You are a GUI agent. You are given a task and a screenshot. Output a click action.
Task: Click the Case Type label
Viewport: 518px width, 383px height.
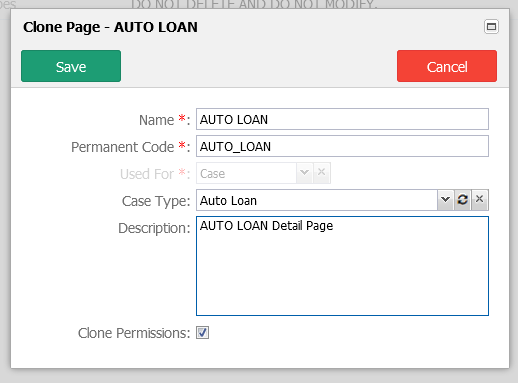click(156, 201)
